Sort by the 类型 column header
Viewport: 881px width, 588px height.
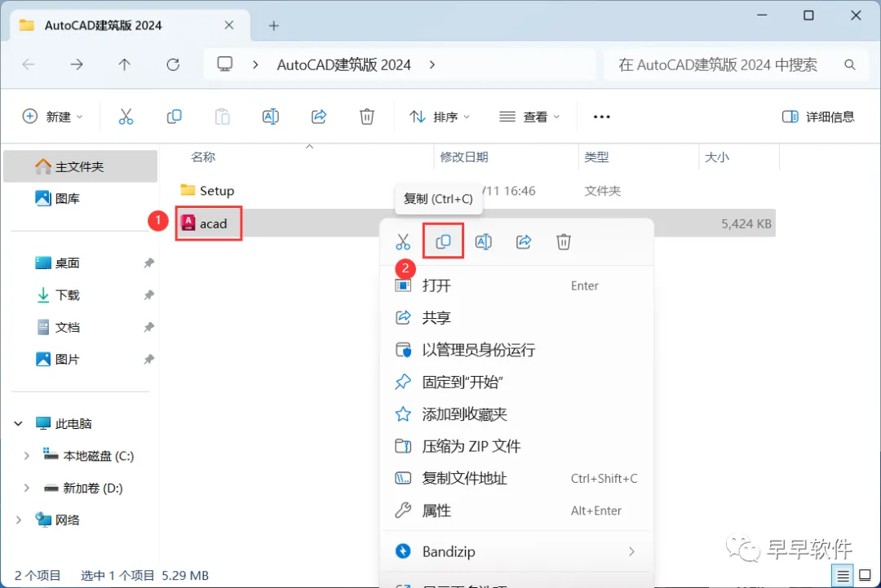click(596, 157)
